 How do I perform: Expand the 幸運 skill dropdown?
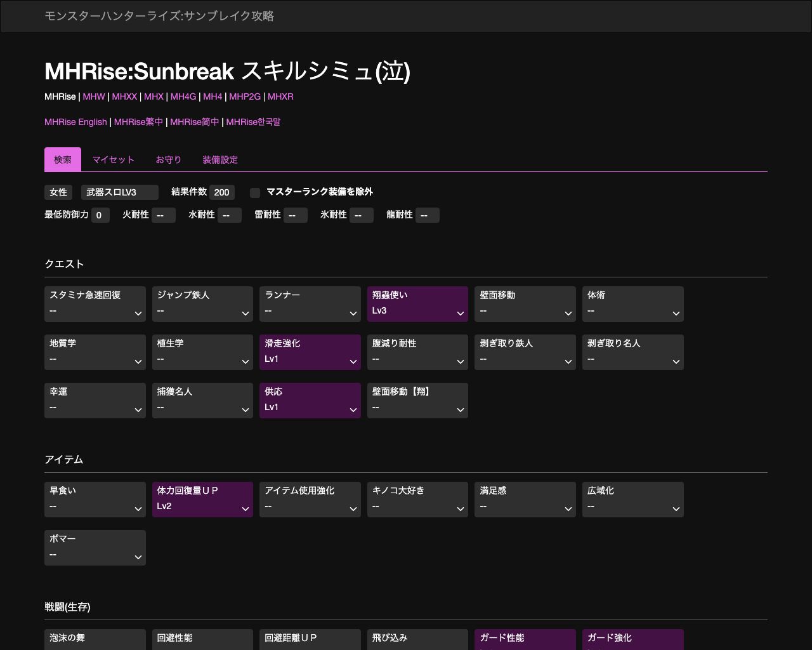tap(95, 401)
